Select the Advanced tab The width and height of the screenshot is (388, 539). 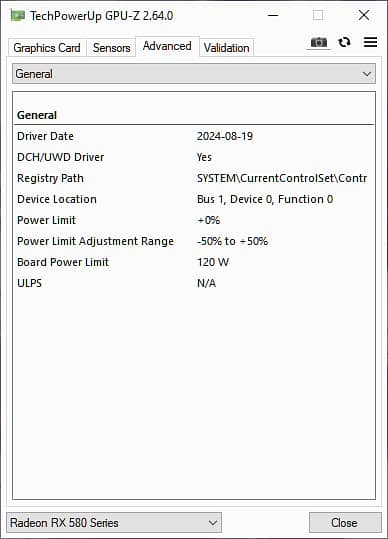167,46
